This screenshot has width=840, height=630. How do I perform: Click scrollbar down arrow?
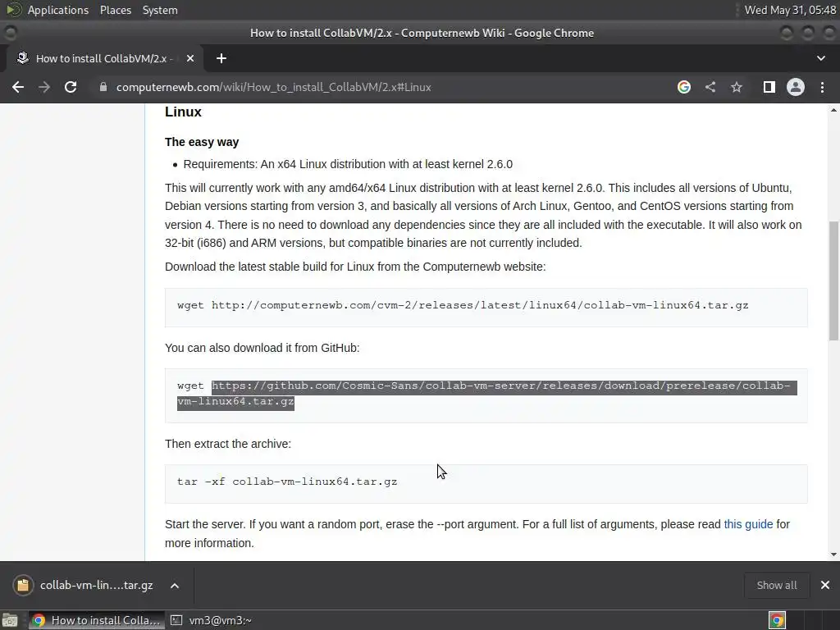(x=833, y=555)
